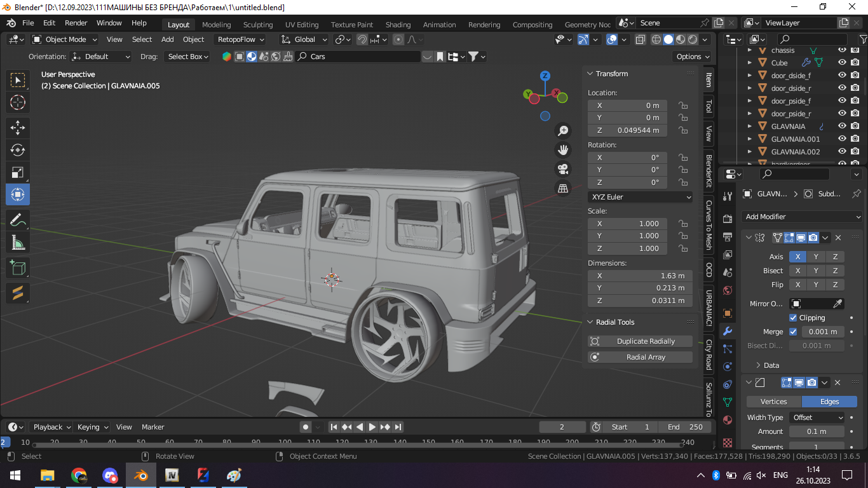
Task: Open the Object properties orange square tab
Action: pyautogui.click(x=728, y=313)
